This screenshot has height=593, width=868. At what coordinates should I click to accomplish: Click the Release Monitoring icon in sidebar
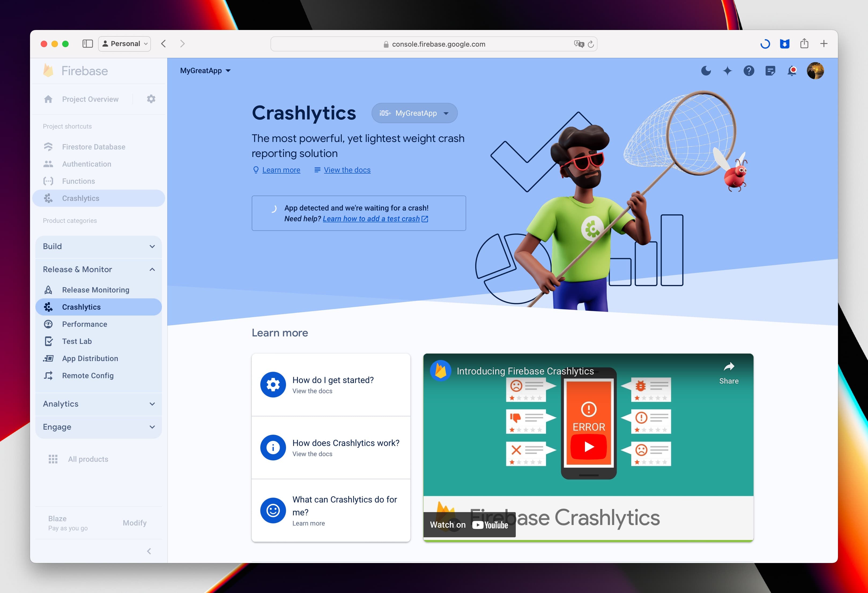pyautogui.click(x=50, y=290)
